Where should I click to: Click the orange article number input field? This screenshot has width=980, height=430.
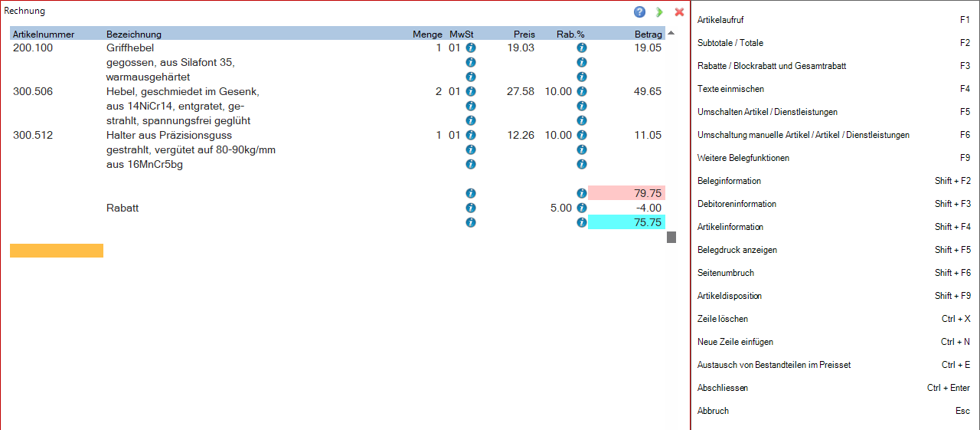(57, 251)
